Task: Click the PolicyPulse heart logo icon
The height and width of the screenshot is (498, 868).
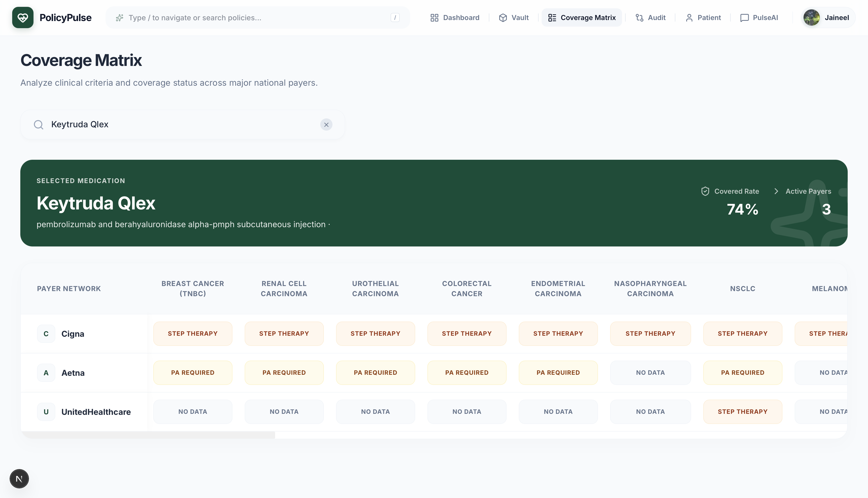Action: point(23,17)
